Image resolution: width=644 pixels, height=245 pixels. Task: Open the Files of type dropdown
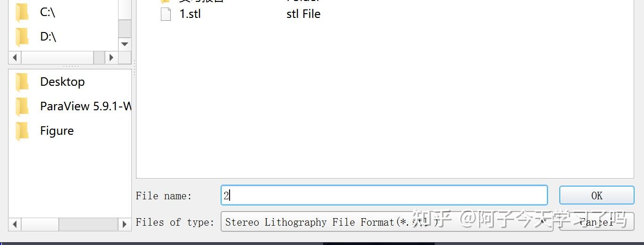pyautogui.click(x=387, y=222)
